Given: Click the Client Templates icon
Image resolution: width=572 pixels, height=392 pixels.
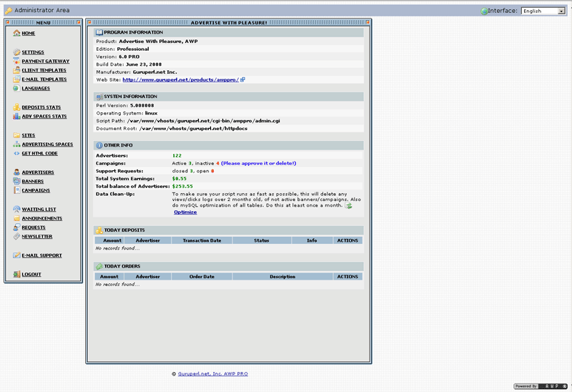Looking at the screenshot, I should 16,70.
